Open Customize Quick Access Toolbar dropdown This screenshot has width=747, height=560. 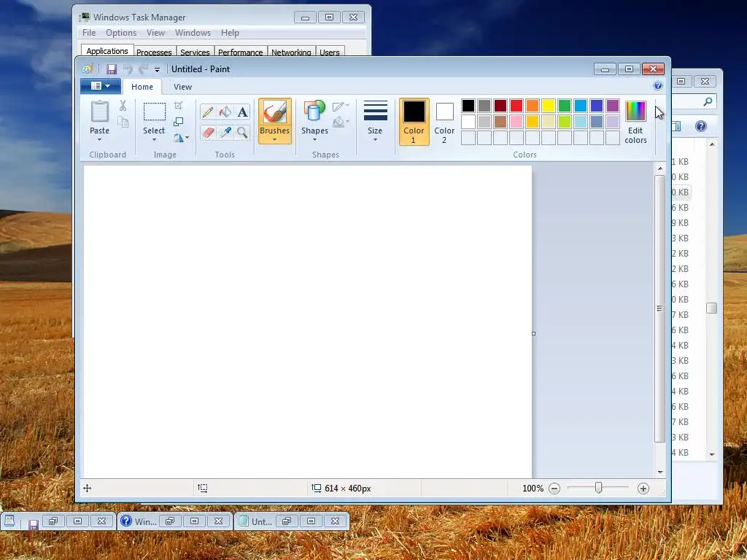click(157, 69)
